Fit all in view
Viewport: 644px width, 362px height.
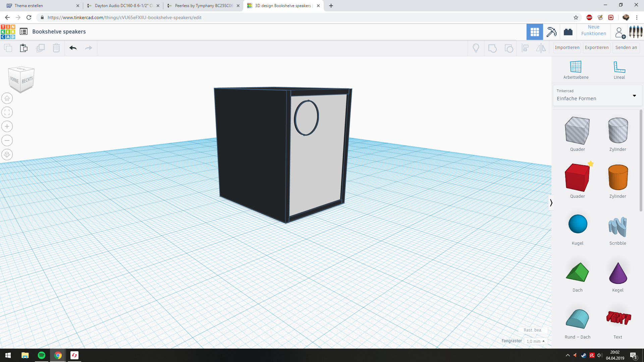point(7,112)
